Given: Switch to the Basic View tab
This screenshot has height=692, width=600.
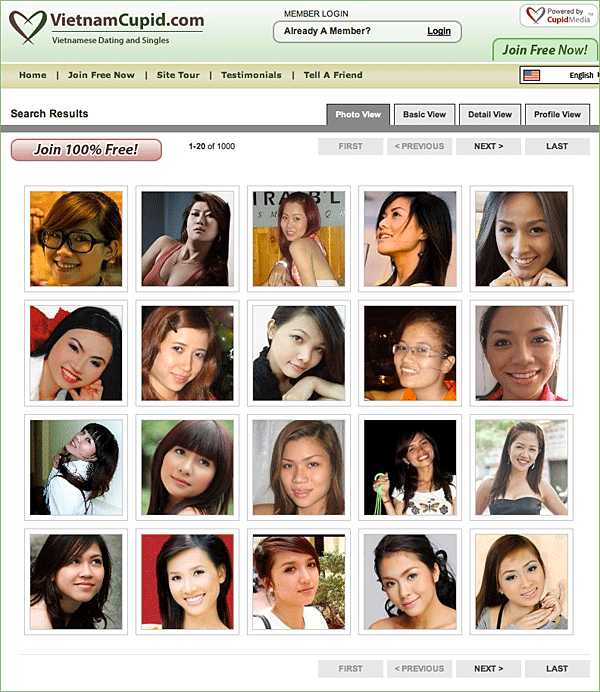Looking at the screenshot, I should click(x=424, y=114).
